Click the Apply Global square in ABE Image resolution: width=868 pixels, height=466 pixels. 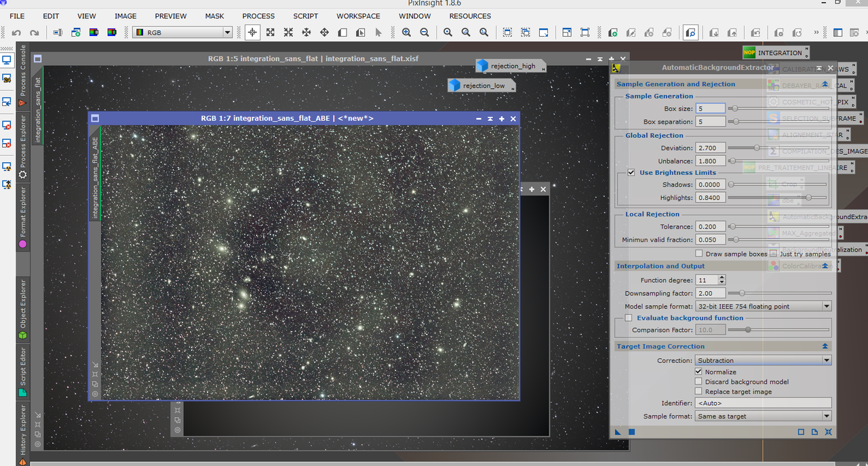[x=631, y=431]
